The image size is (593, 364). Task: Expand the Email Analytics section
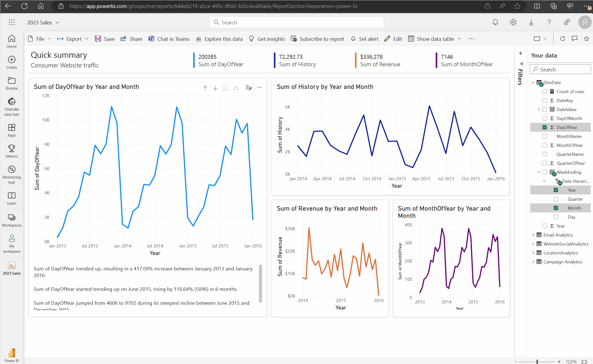[x=533, y=235]
